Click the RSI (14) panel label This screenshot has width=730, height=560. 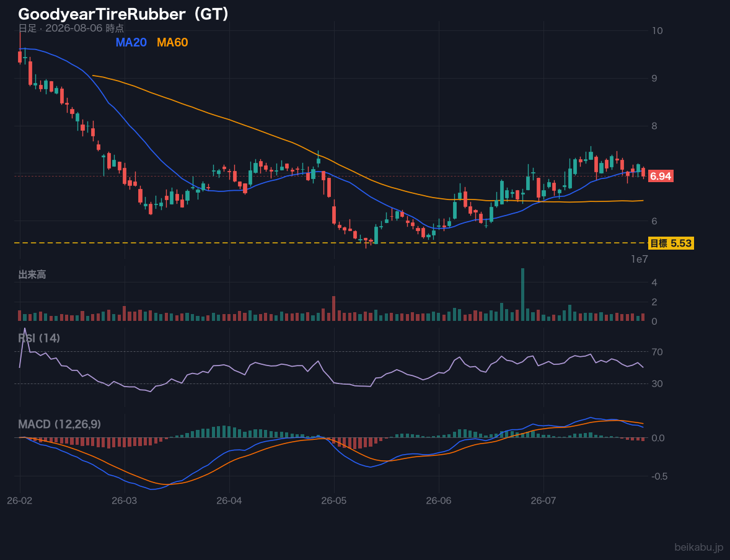[x=39, y=338]
